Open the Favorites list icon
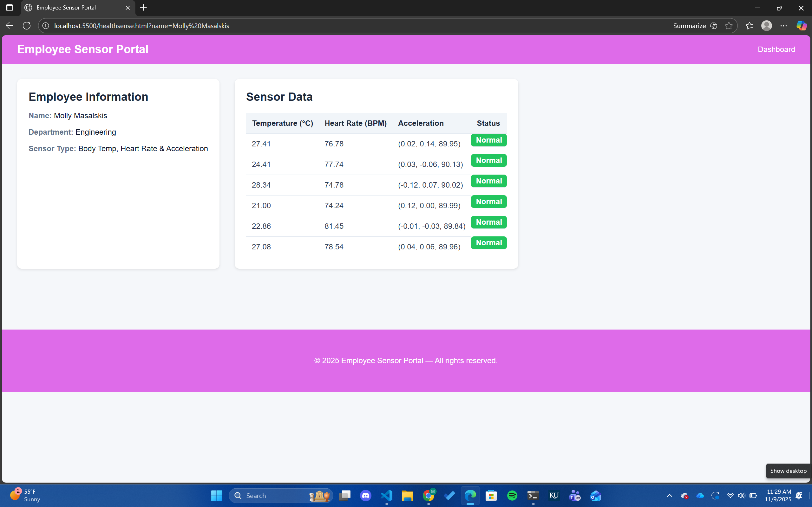The width and height of the screenshot is (812, 507). pyautogui.click(x=749, y=26)
